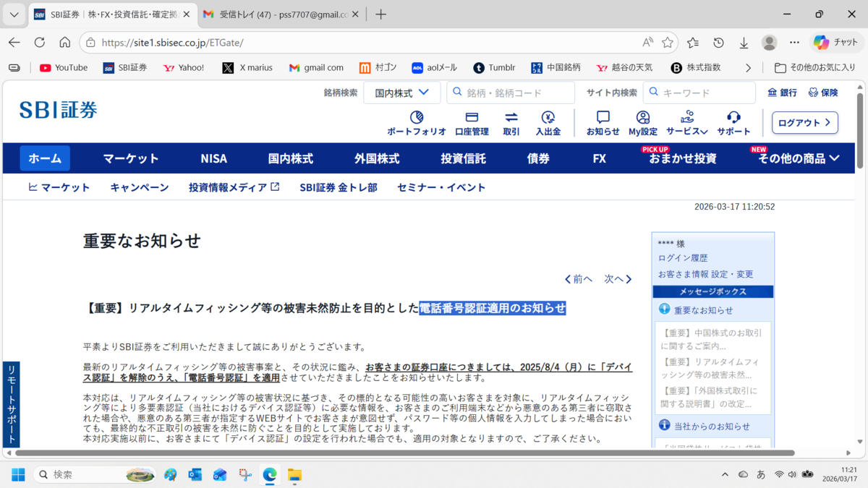
Task: Open the キャンペーン link
Action: click(140, 187)
